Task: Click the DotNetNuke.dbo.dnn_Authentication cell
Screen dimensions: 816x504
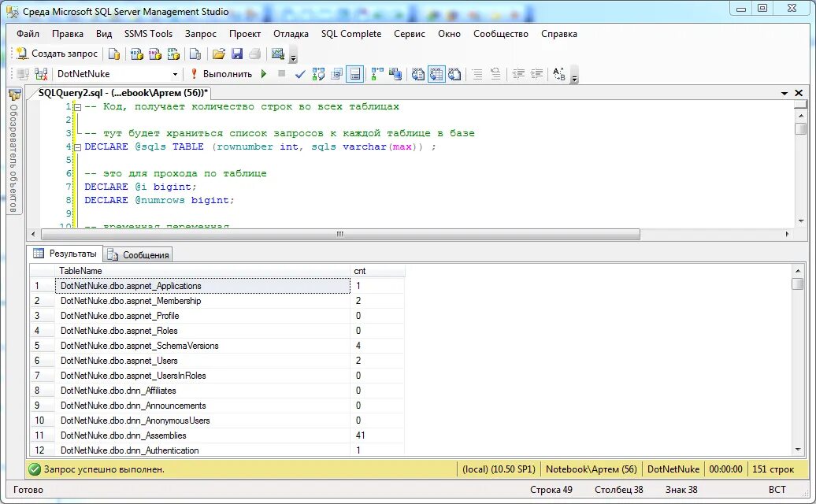Action: 202,450
